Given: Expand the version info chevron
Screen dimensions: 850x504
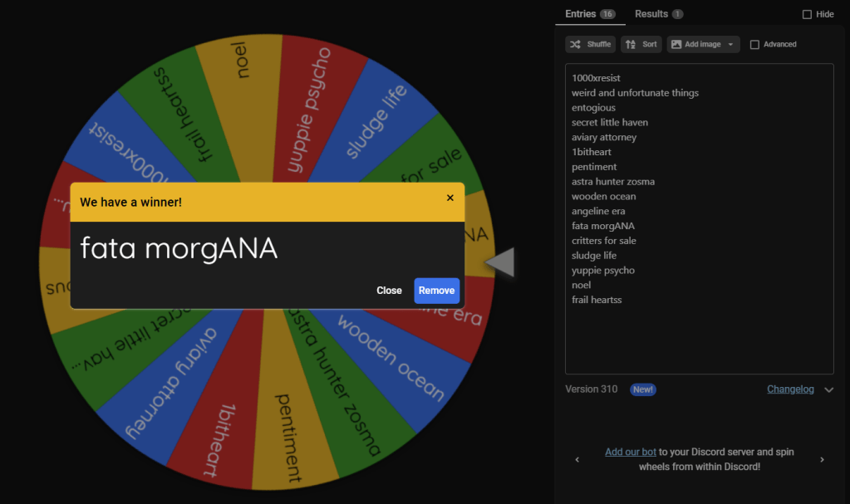Looking at the screenshot, I should 828,389.
